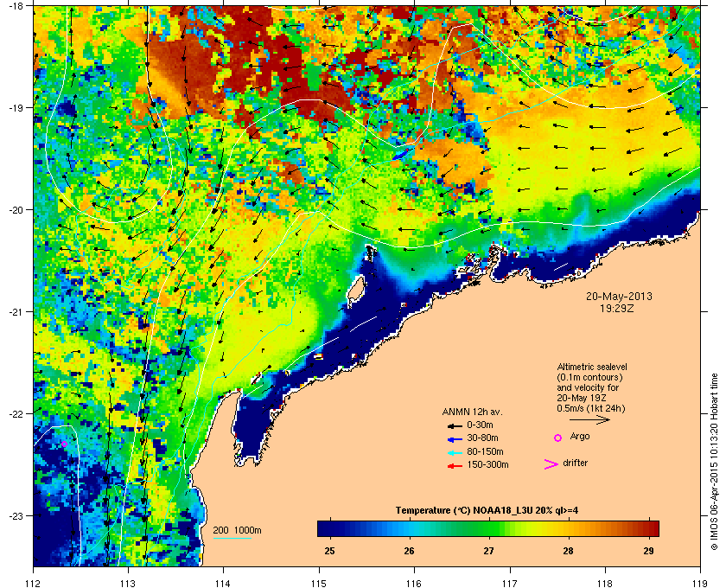
Task: Click the 0.5m/s velocity scale arrow
Action: point(589,420)
